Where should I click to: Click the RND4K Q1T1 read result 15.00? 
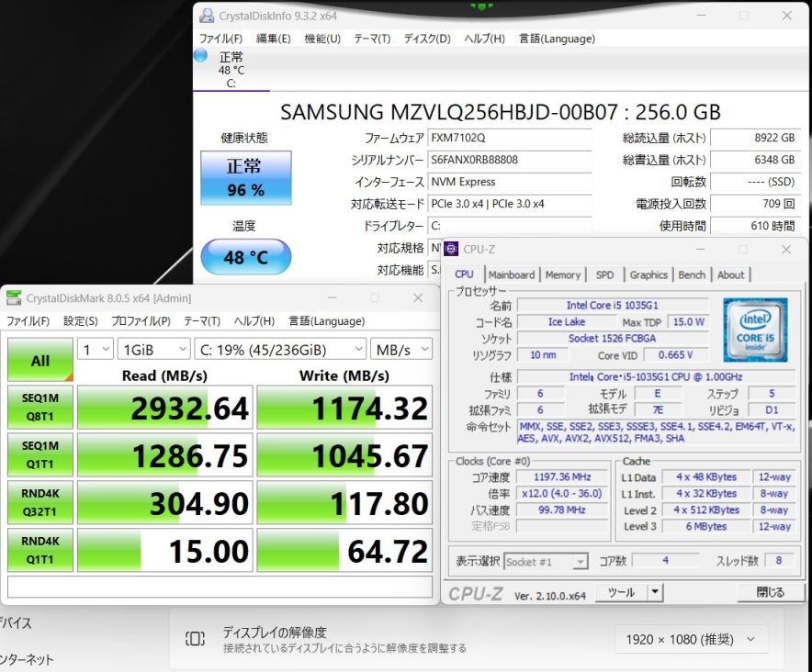(165, 550)
